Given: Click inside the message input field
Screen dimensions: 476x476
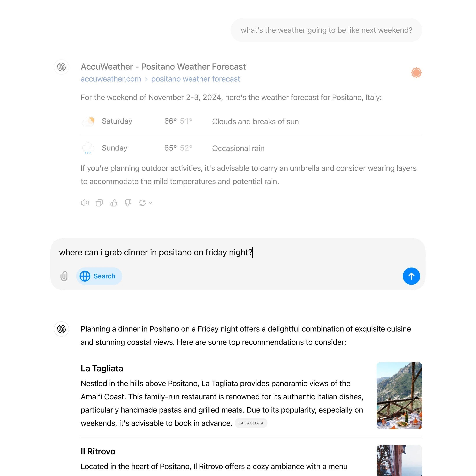Looking at the screenshot, I should pos(238,252).
